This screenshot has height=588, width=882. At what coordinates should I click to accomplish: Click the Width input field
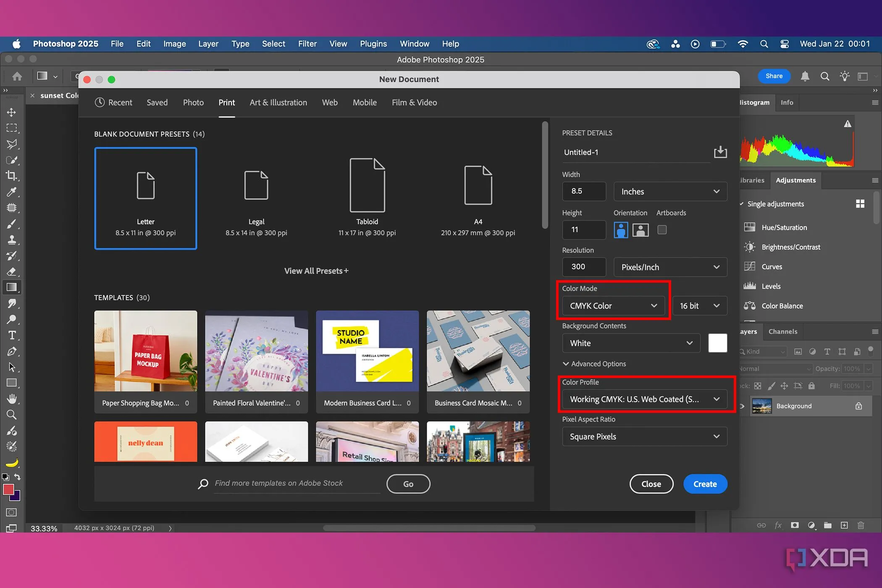[x=584, y=191]
